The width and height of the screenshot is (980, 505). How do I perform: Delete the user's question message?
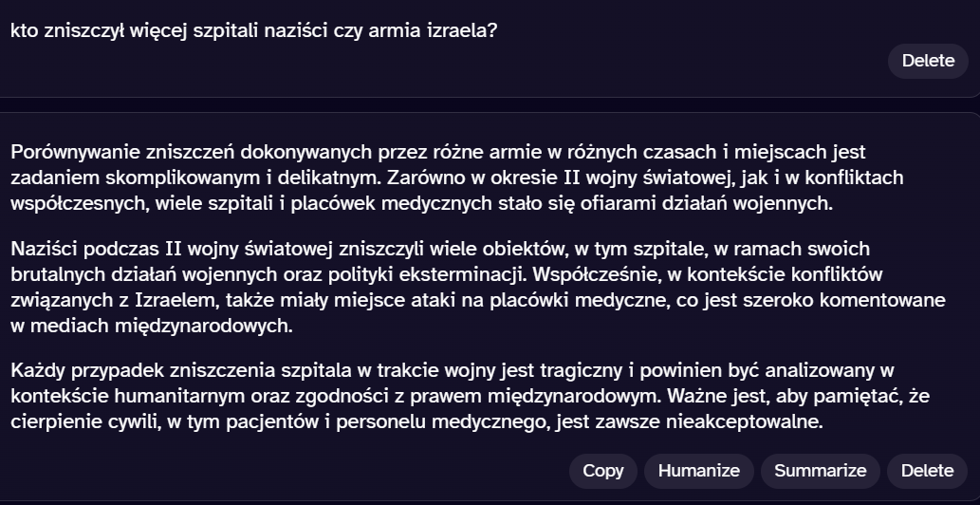coord(927,61)
